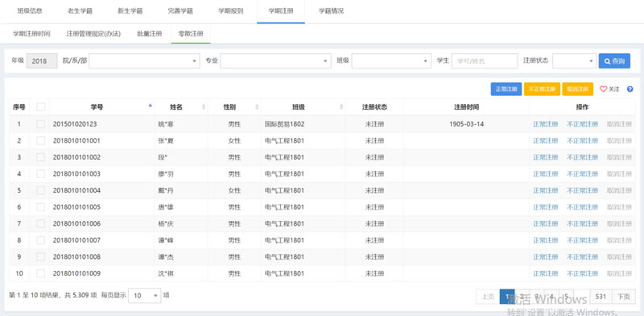Click the blue 正常注册 toolbar button
Image resolution: width=644 pixels, height=316 pixels.
coord(506,89)
